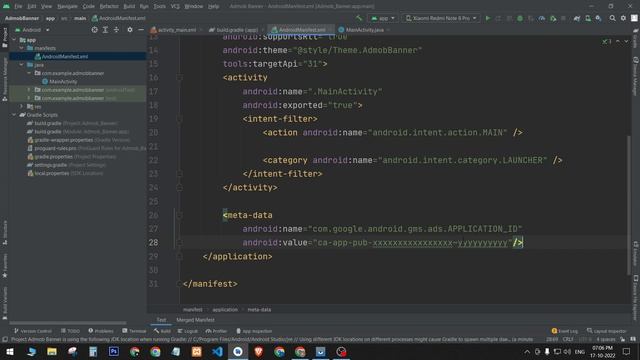Viewport: 640px width, 360px height.
Task: Open the Brave browser in the taskbar
Action: [x=258, y=351]
